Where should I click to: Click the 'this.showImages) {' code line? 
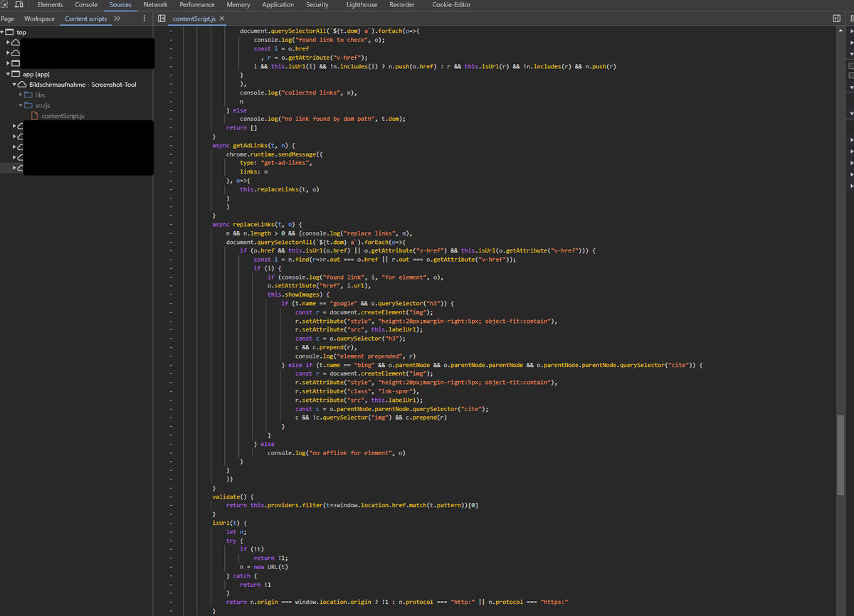[x=298, y=294]
